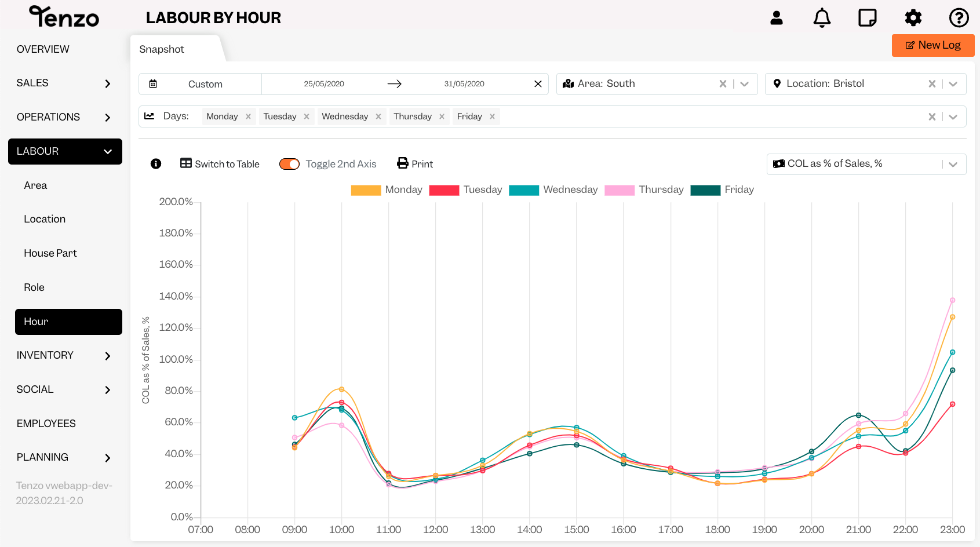This screenshot has height=547, width=980.
Task: Open the notifications bell
Action: coord(822,18)
